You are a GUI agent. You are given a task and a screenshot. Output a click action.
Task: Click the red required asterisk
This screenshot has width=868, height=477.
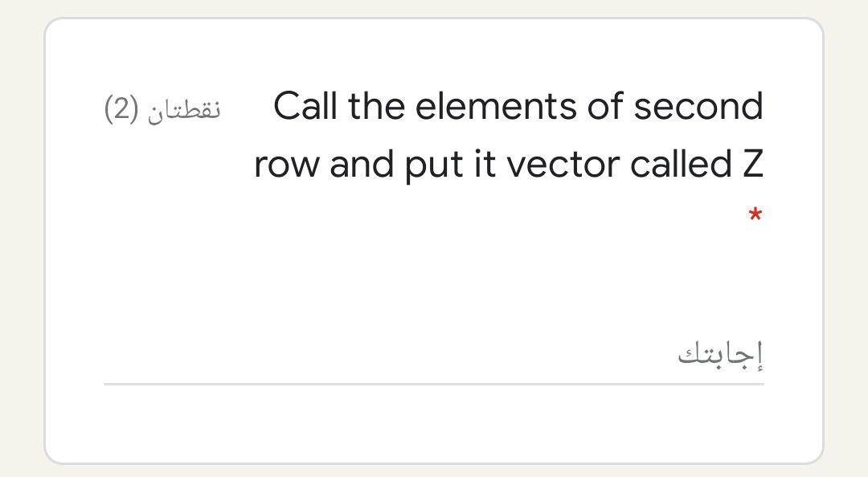point(753,214)
